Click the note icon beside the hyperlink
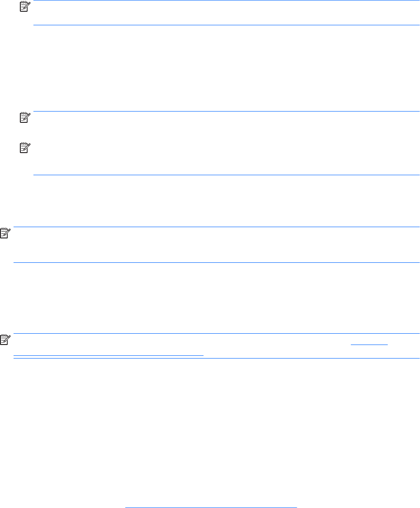This screenshot has width=420, height=508. coord(5,339)
